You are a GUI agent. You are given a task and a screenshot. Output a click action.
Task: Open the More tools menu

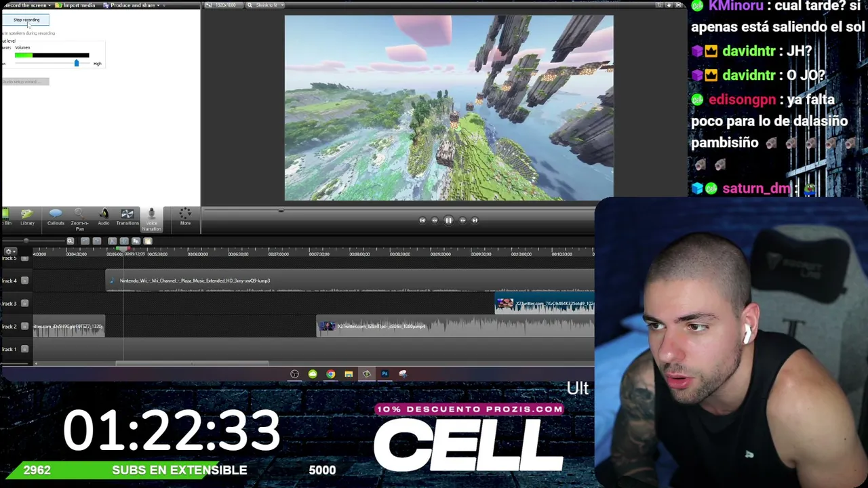point(185,217)
